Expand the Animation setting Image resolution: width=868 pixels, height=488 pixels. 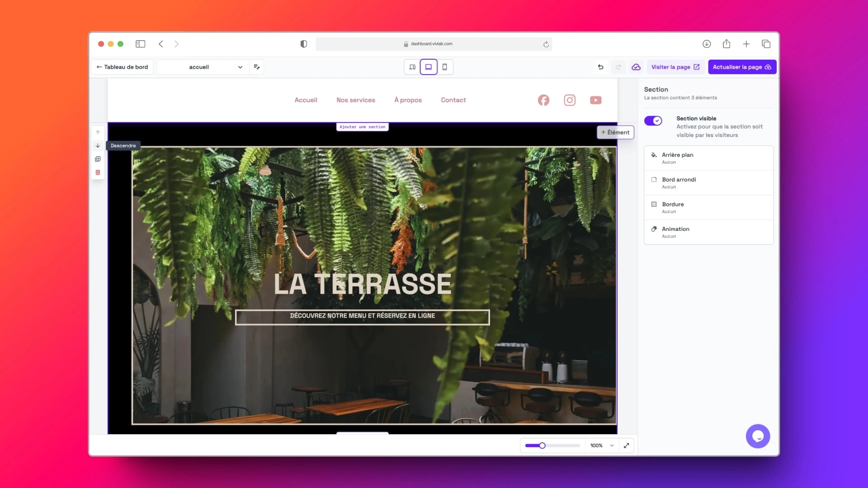click(708, 232)
